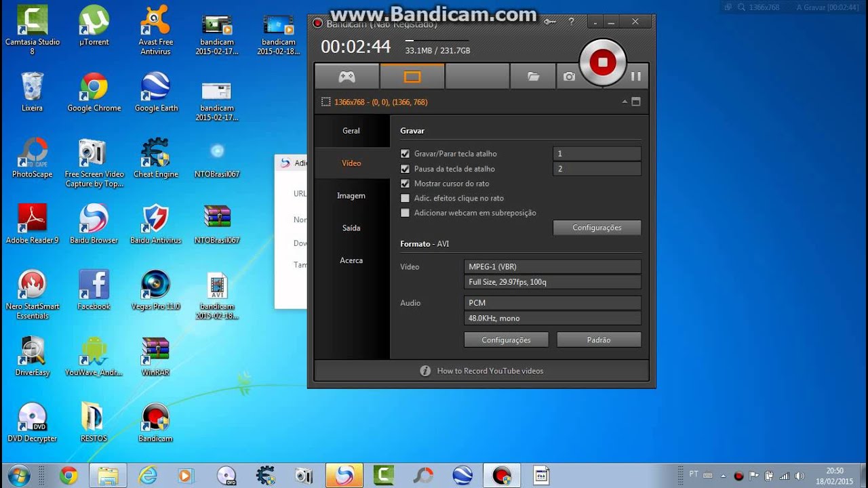Open Internet Explorer from the taskbar
Screen dimensions: 868x488
coord(147,476)
